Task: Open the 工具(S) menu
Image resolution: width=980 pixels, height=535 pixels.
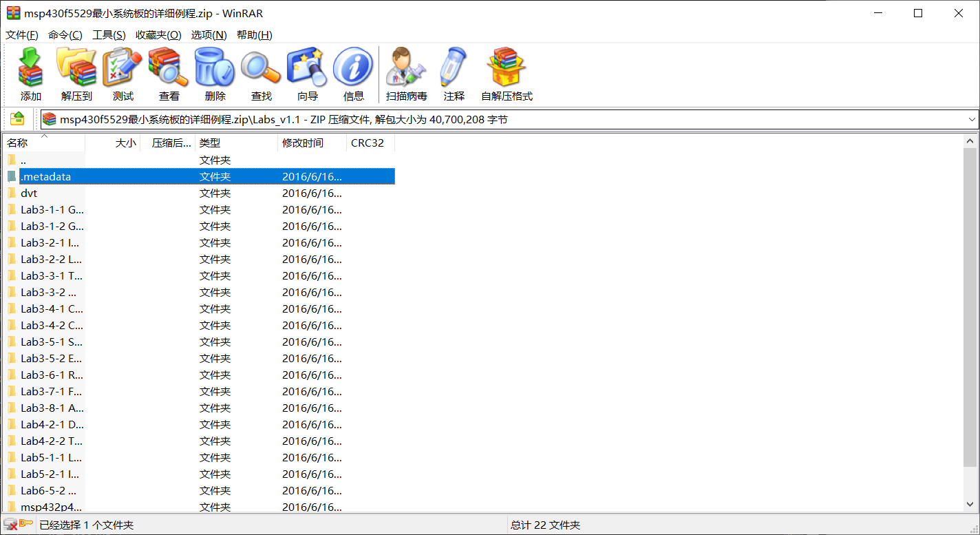Action: point(109,35)
